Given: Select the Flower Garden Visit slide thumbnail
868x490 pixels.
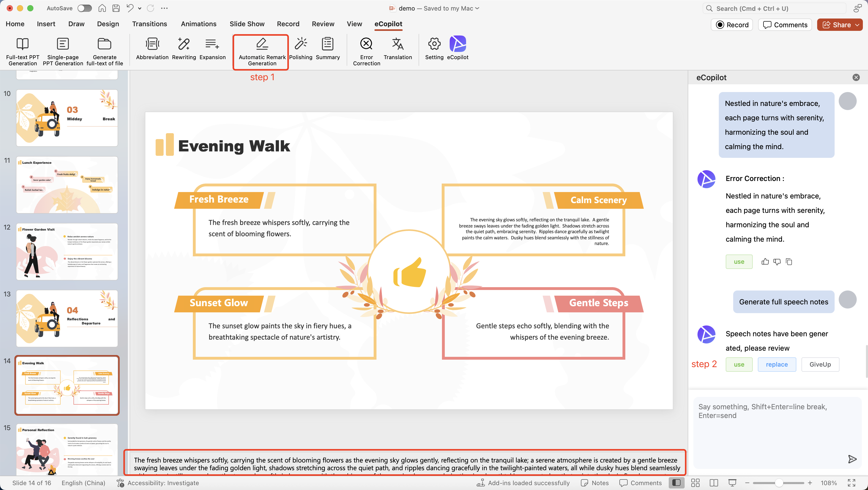Looking at the screenshot, I should [67, 252].
